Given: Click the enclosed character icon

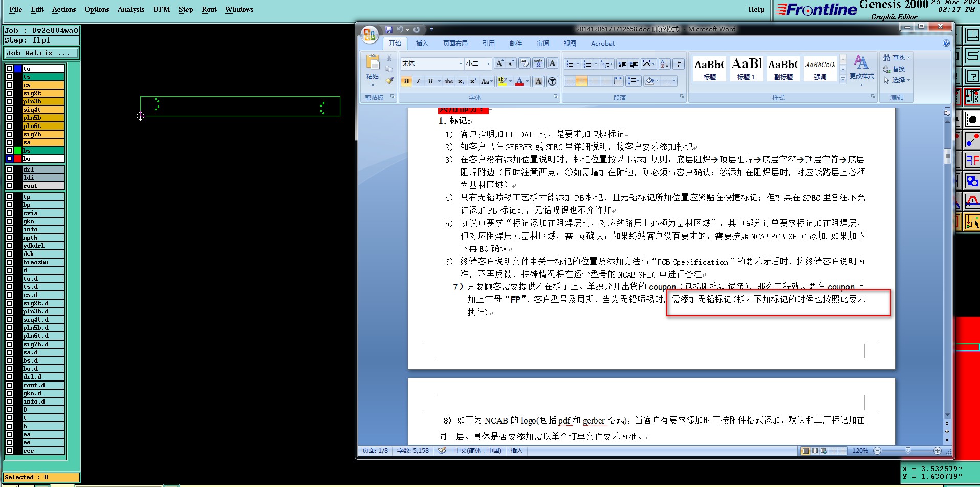Looking at the screenshot, I should (x=552, y=81).
